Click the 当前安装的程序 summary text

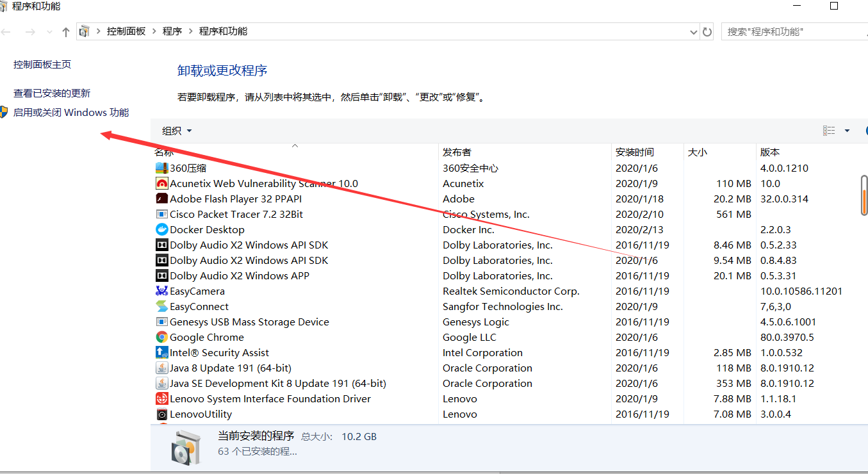(256, 436)
